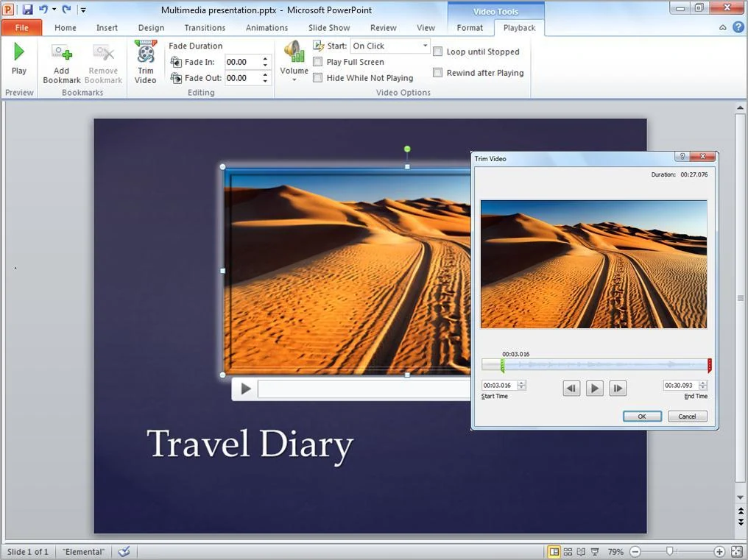The image size is (748, 560).
Task: Open PowerPoint Help question mark icon
Action: point(738,28)
